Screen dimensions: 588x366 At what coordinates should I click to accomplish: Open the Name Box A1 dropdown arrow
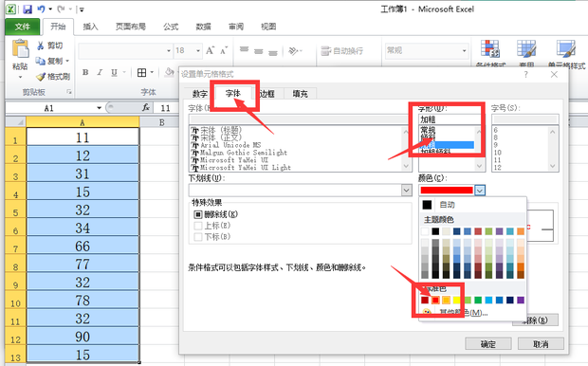(99, 108)
